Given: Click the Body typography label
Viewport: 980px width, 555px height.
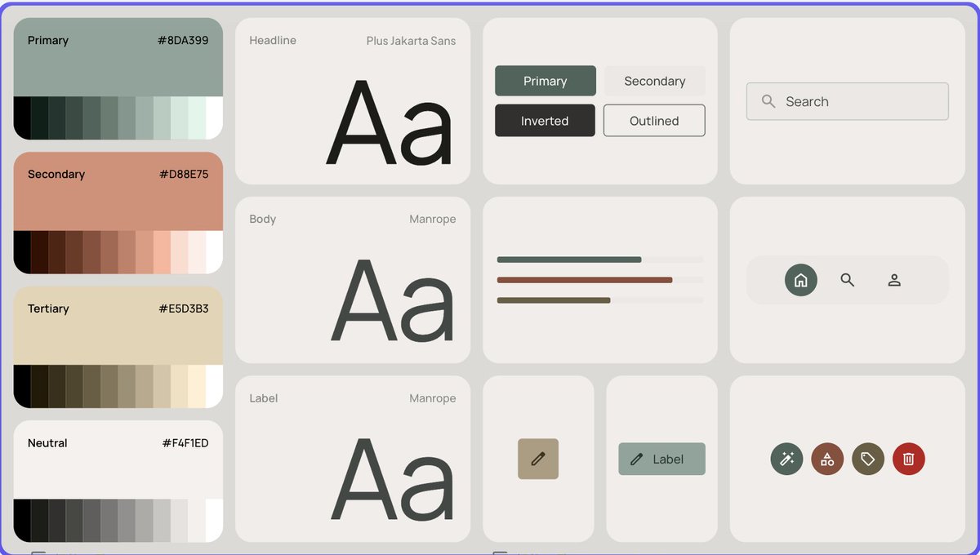Looking at the screenshot, I should [x=263, y=219].
